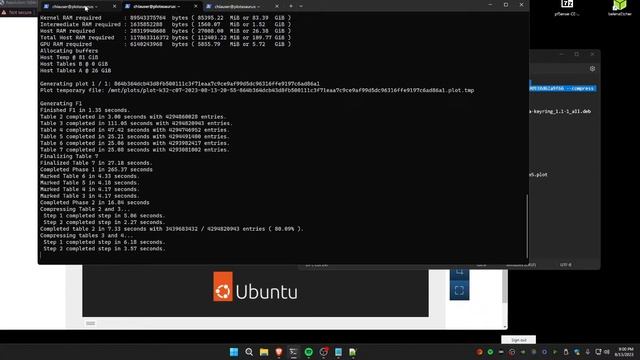
Task: Click the USB device icon in system tray
Action: point(566,352)
